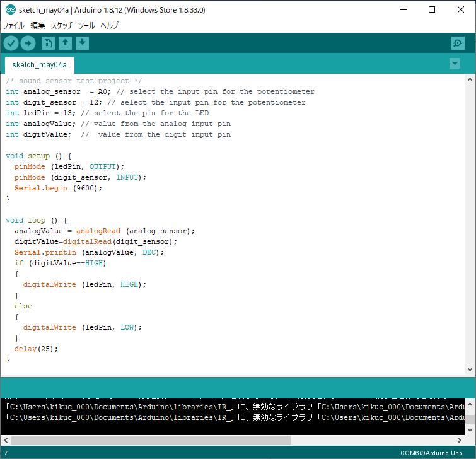The width and height of the screenshot is (476, 459).
Task: Open a sketch using the Open icon
Action: (x=65, y=43)
